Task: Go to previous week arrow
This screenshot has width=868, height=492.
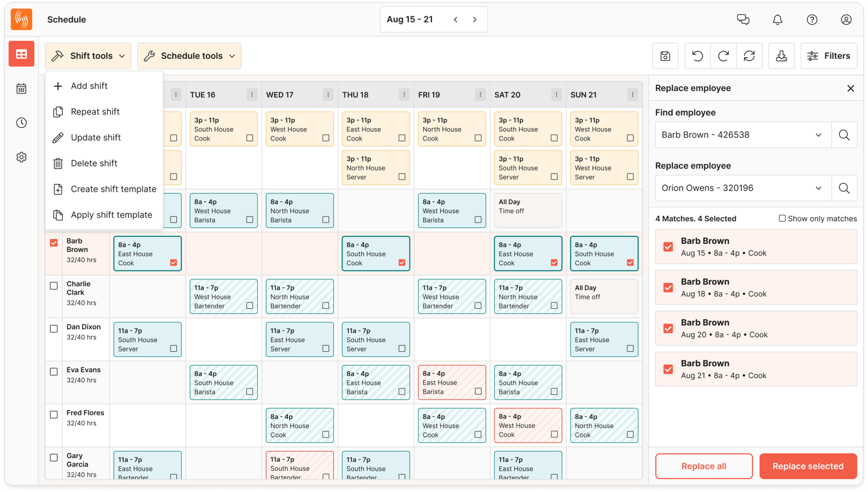Action: click(x=456, y=19)
